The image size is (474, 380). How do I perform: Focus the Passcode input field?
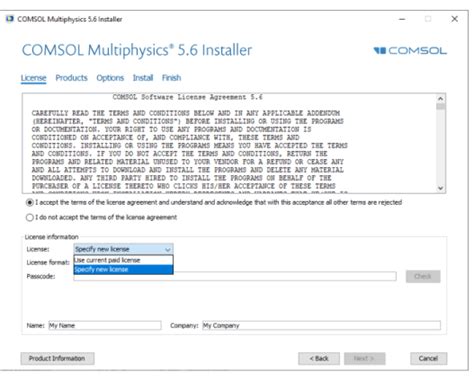(x=235, y=276)
